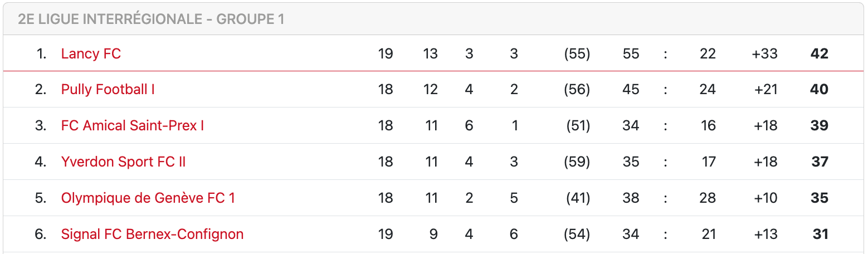Viewport: 868px width, 254px height.
Task: Click the (59) value in Yverdon's row
Action: [577, 162]
